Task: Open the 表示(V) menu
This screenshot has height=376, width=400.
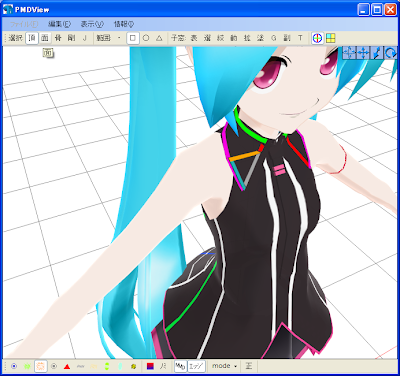Action: [x=92, y=24]
